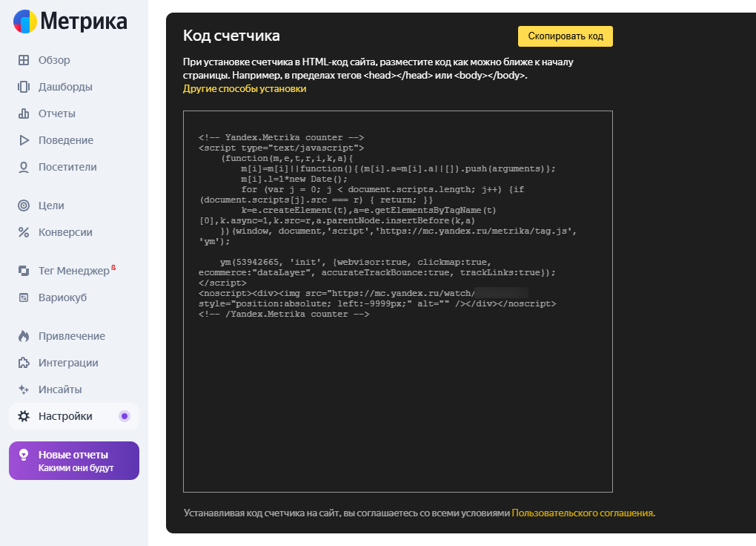Open Другие способы установки link

point(245,89)
